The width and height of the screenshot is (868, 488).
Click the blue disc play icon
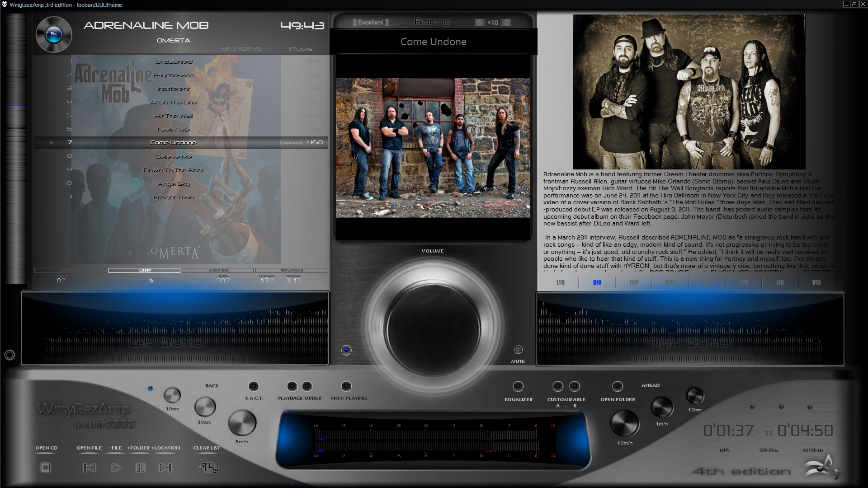54,34
